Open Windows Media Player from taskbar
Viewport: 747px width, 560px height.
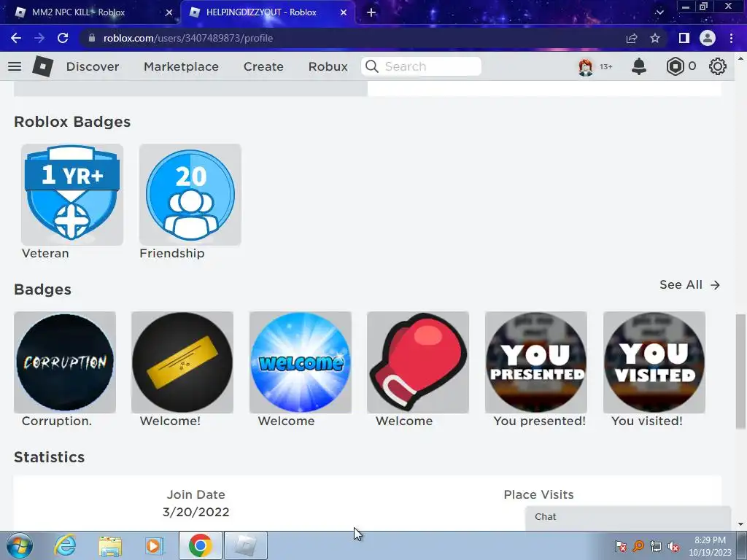click(155, 545)
